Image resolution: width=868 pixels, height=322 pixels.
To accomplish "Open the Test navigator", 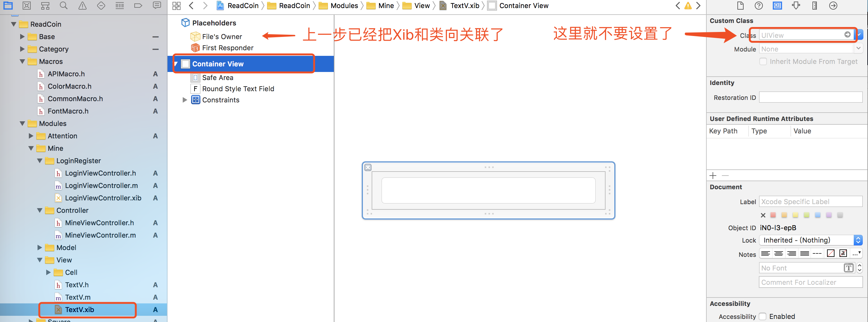I will pos(101,6).
